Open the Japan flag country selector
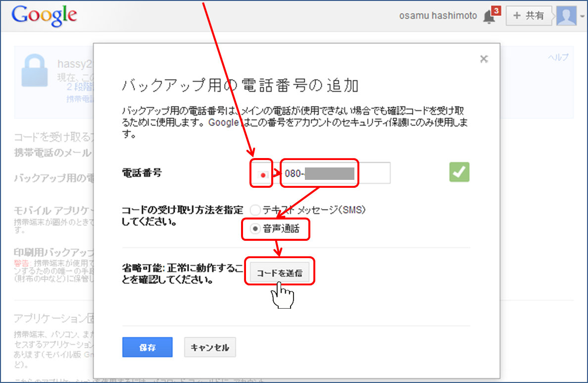Image resolution: width=588 pixels, height=383 pixels. pyautogui.click(x=262, y=174)
